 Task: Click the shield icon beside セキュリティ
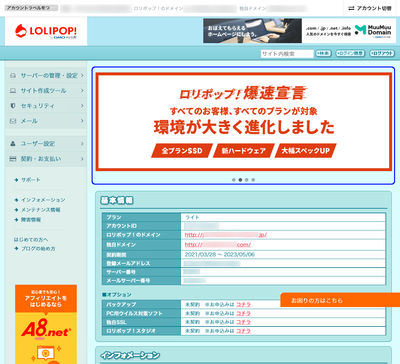(x=13, y=106)
